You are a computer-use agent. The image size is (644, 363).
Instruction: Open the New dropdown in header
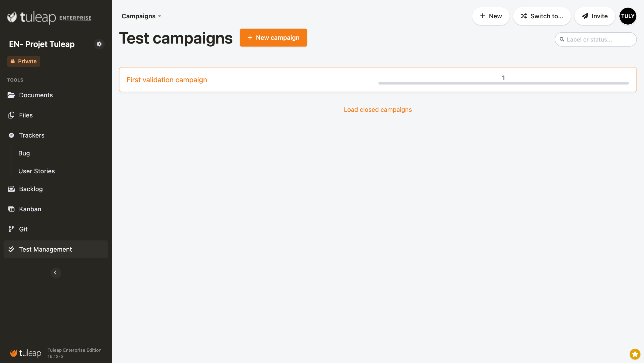point(491,16)
